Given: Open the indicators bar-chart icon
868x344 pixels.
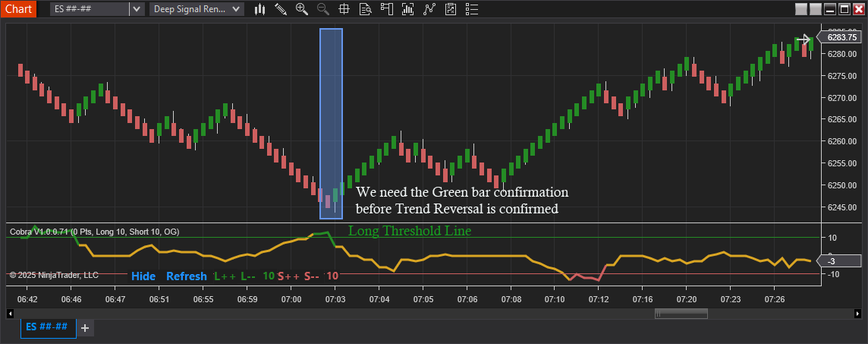Looking at the screenshot, I should [408, 9].
